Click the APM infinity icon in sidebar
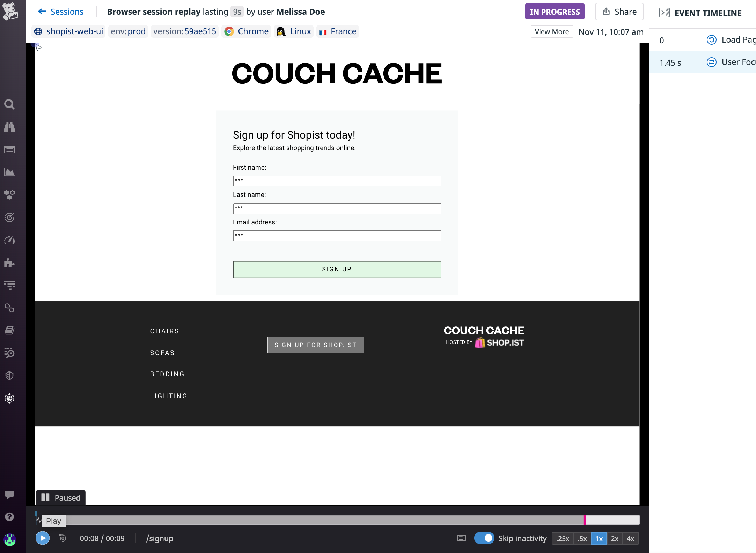Viewport: 756px width, 553px height. (9, 308)
